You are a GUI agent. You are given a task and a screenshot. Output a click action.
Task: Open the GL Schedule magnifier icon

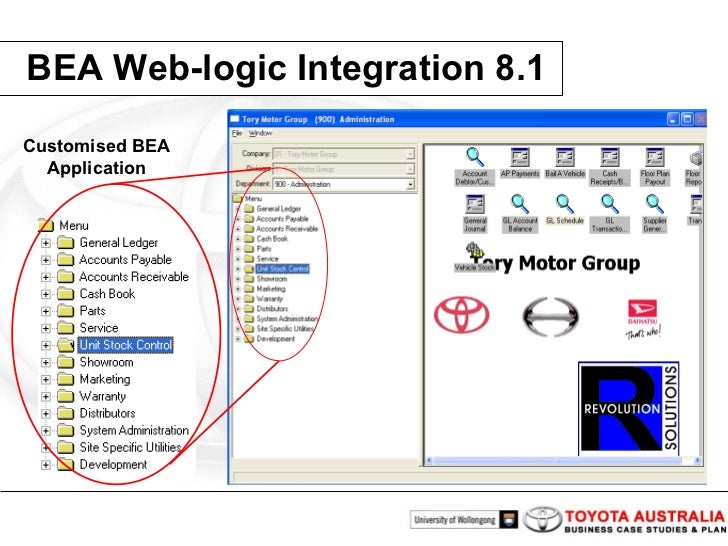[x=565, y=204]
